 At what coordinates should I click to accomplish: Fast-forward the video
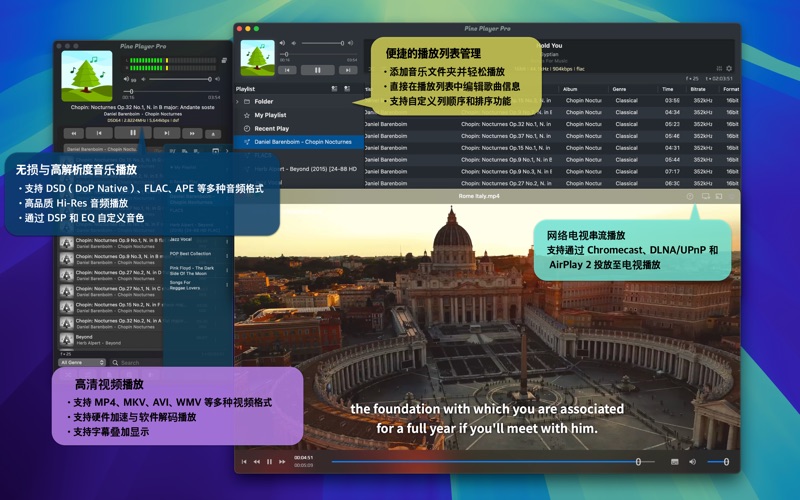point(282,462)
